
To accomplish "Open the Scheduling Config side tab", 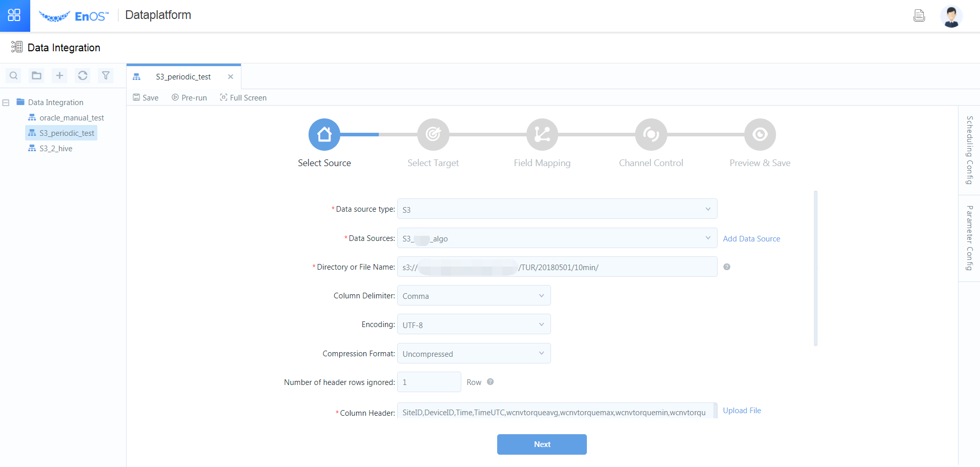I will pos(969,150).
